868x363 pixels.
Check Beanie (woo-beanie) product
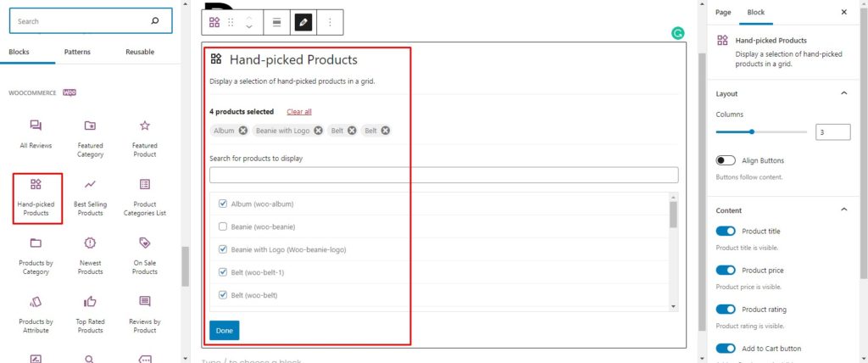(x=223, y=226)
